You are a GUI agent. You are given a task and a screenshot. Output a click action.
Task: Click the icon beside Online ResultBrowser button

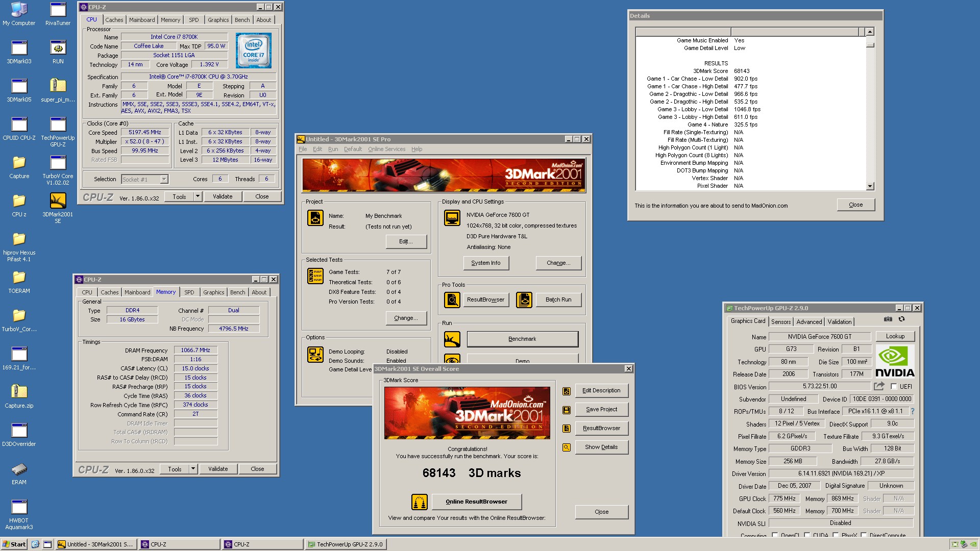pos(420,502)
